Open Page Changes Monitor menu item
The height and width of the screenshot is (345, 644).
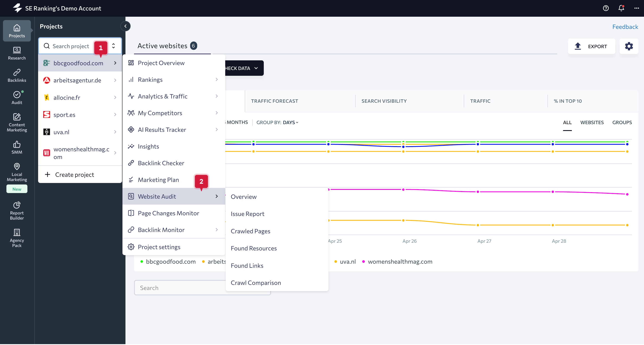tap(174, 214)
